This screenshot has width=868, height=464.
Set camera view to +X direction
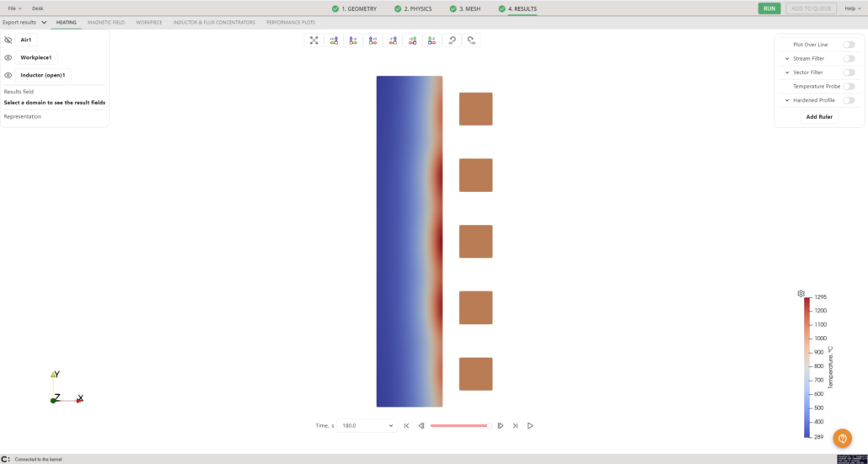(x=334, y=40)
